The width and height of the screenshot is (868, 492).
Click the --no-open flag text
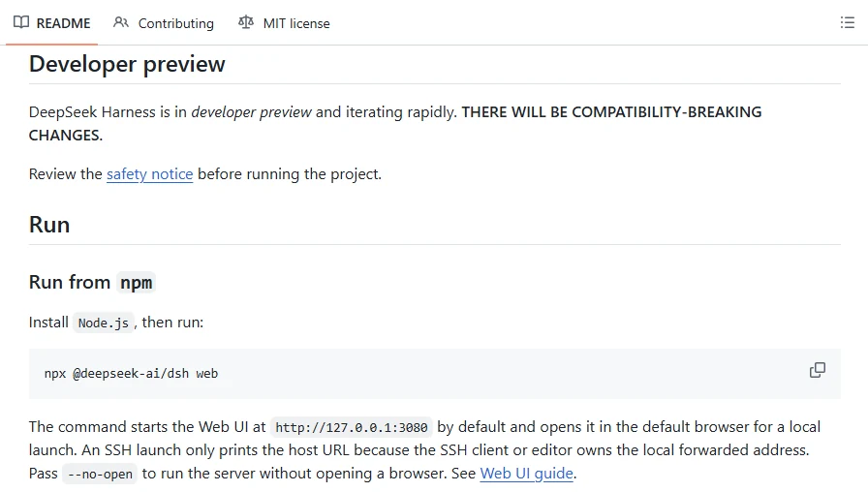click(x=100, y=474)
